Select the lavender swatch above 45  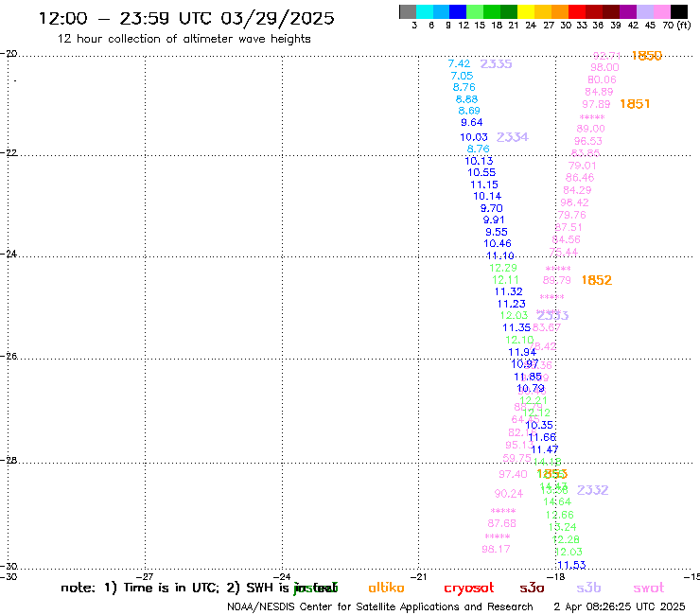tap(644, 11)
